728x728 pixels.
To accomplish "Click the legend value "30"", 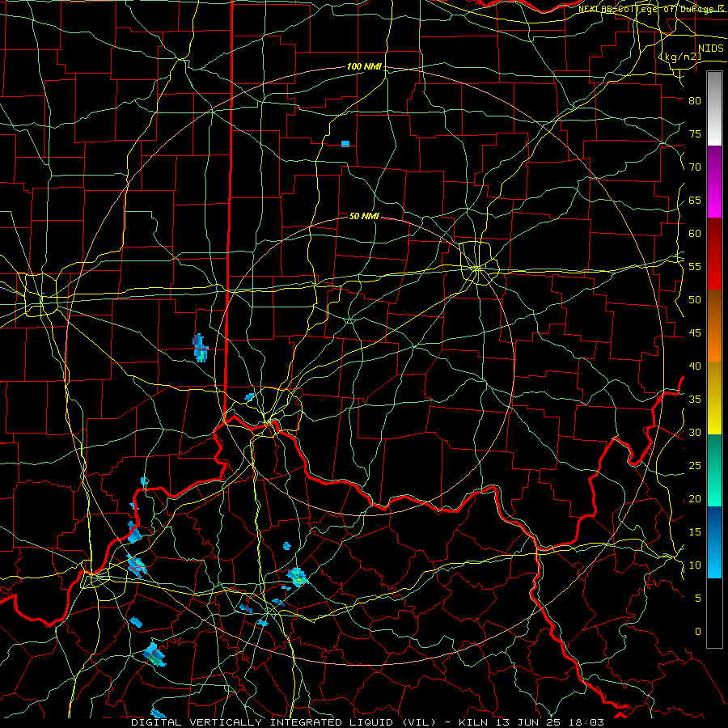I will [695, 432].
